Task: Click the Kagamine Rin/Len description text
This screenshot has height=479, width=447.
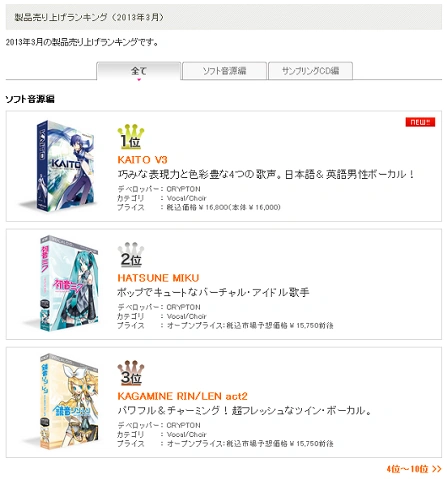Action: [244, 410]
